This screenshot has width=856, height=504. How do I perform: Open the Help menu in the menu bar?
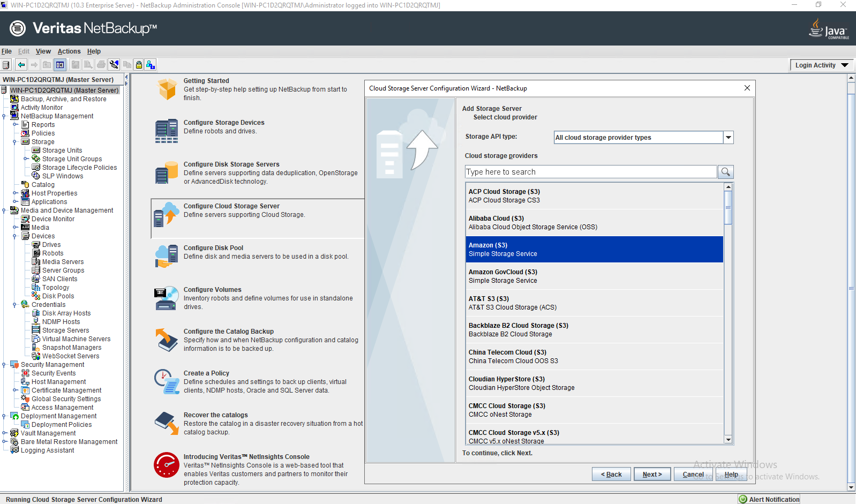[x=94, y=51]
